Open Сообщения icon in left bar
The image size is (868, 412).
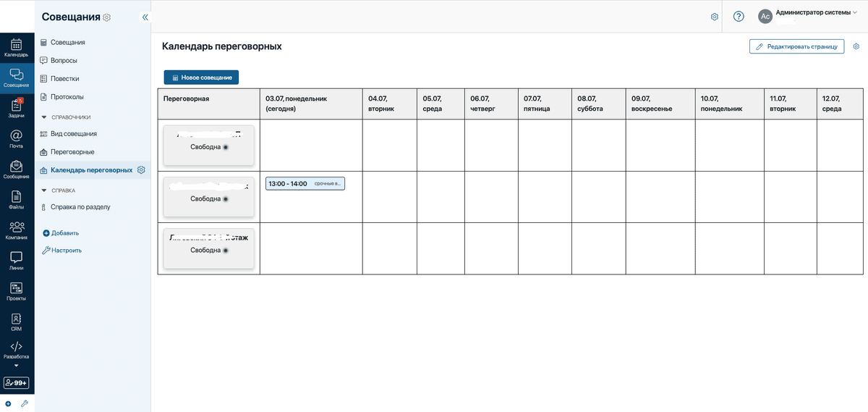tap(16, 169)
